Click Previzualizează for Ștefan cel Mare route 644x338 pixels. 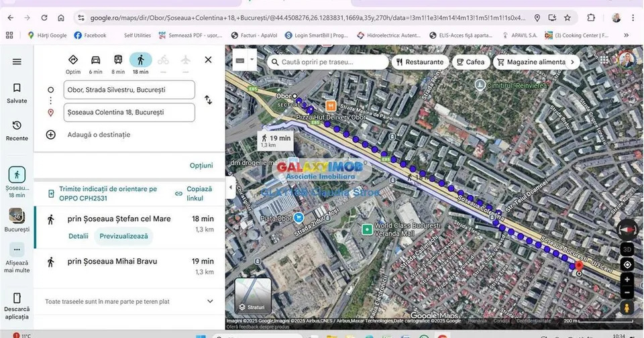coord(123,236)
